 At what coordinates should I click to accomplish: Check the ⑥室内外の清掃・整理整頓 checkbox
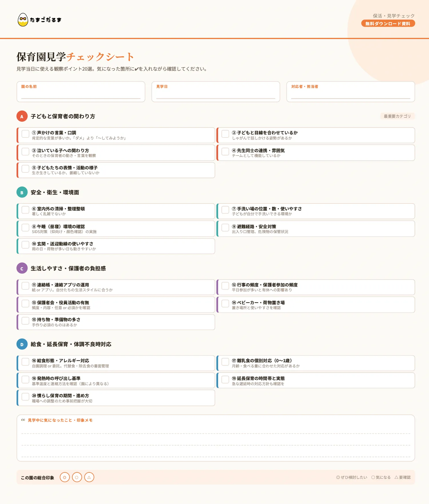click(25, 210)
